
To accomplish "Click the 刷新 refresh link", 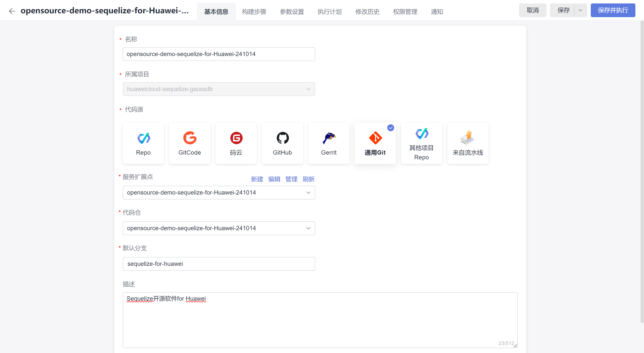I will pos(308,179).
